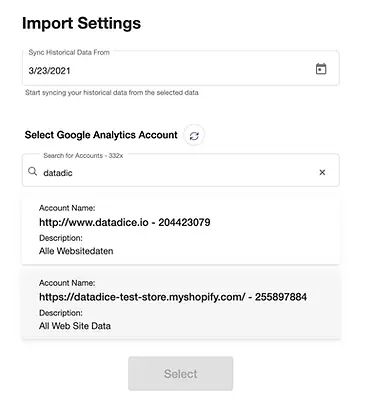Focus the Search for Accounts input

(x=181, y=170)
